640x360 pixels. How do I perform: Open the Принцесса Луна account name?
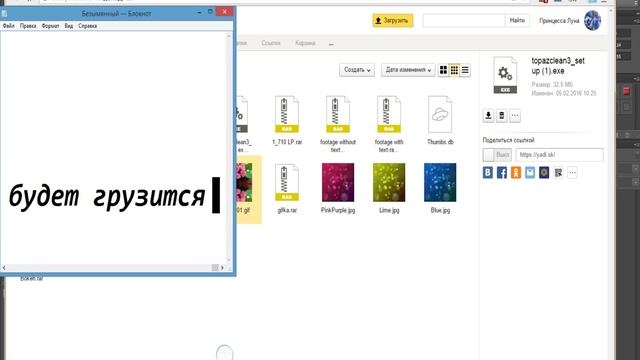tap(559, 21)
